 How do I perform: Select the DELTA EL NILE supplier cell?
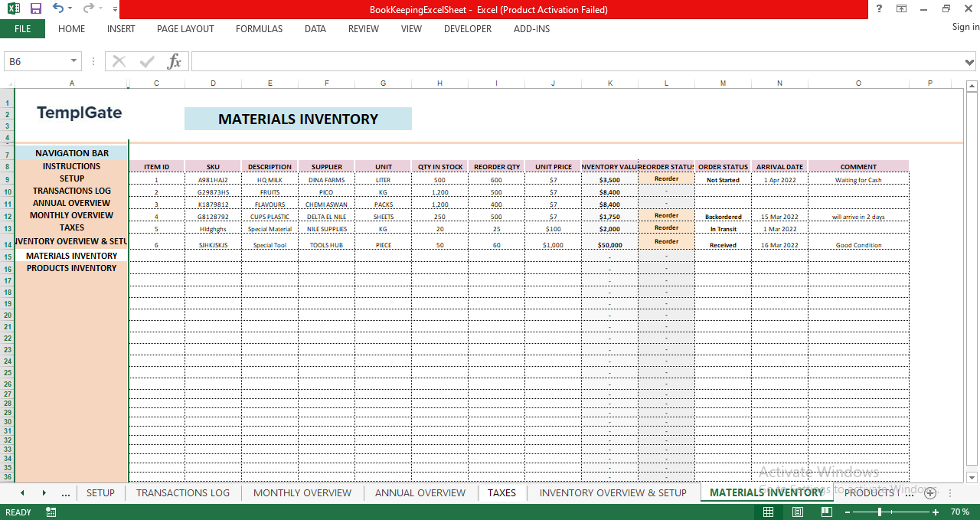coord(327,217)
